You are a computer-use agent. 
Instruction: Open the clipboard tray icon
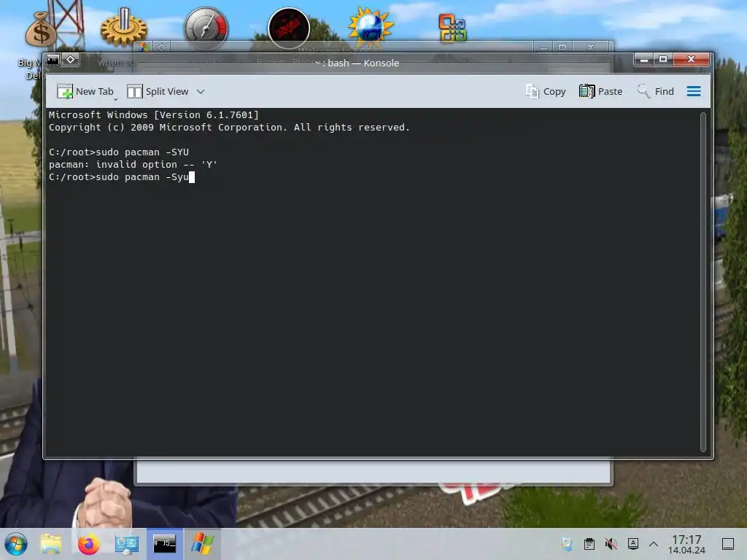(589, 544)
